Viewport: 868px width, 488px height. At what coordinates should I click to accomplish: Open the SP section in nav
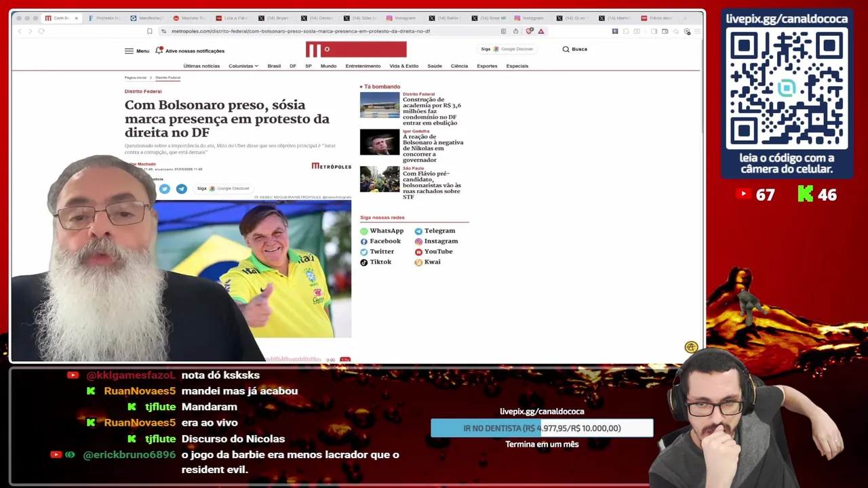coord(309,66)
